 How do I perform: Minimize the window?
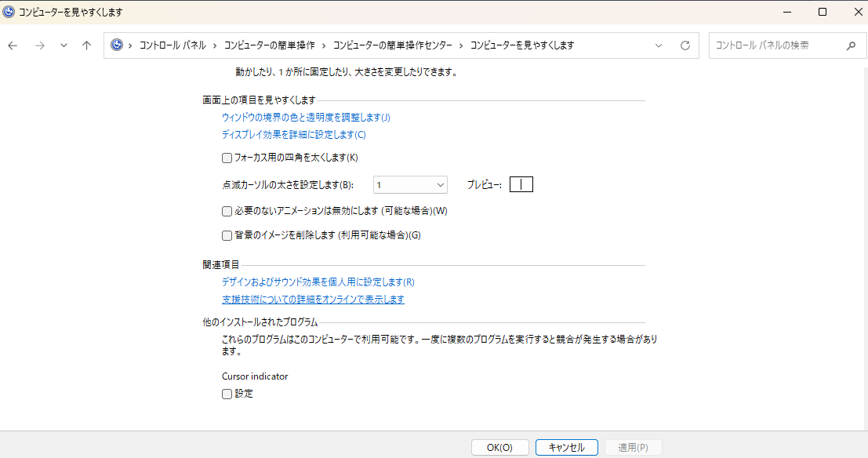(x=787, y=12)
